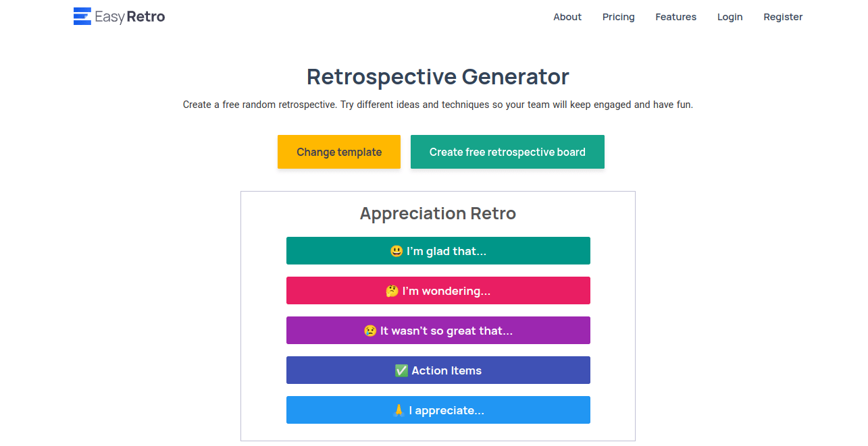Click the Register link
Screen dimensions: 868x446
[x=783, y=17]
